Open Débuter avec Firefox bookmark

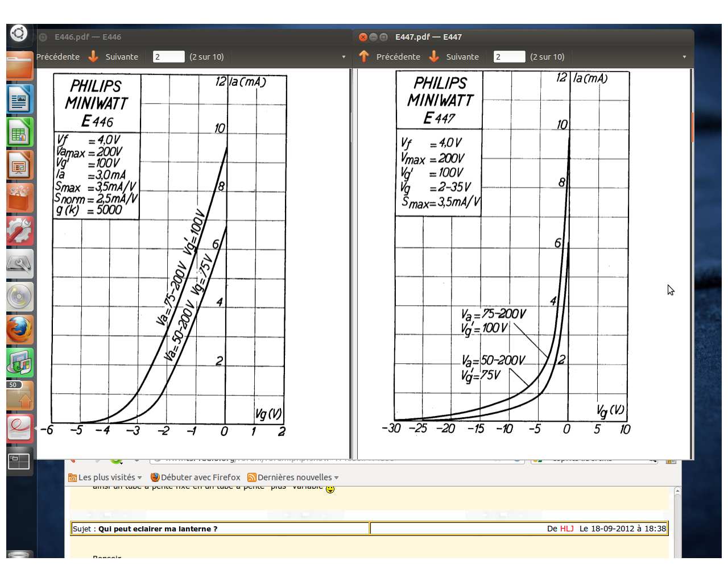point(195,477)
